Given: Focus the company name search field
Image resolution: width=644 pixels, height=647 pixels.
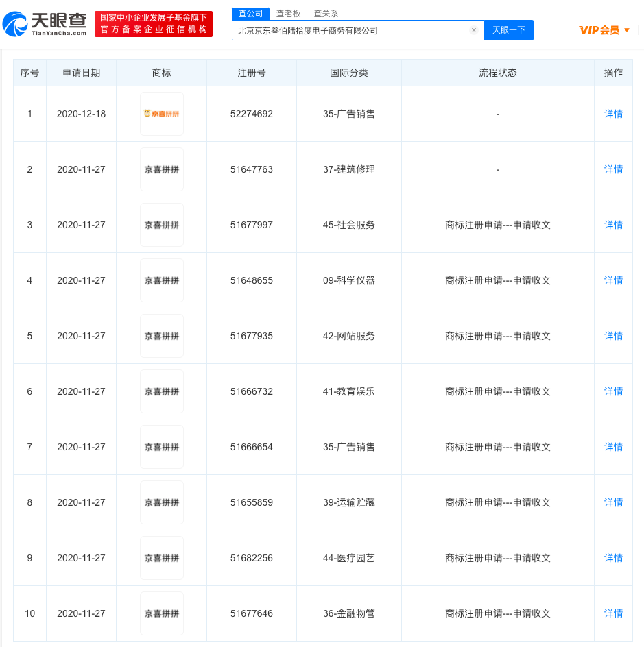Looking at the screenshot, I should tap(353, 30).
